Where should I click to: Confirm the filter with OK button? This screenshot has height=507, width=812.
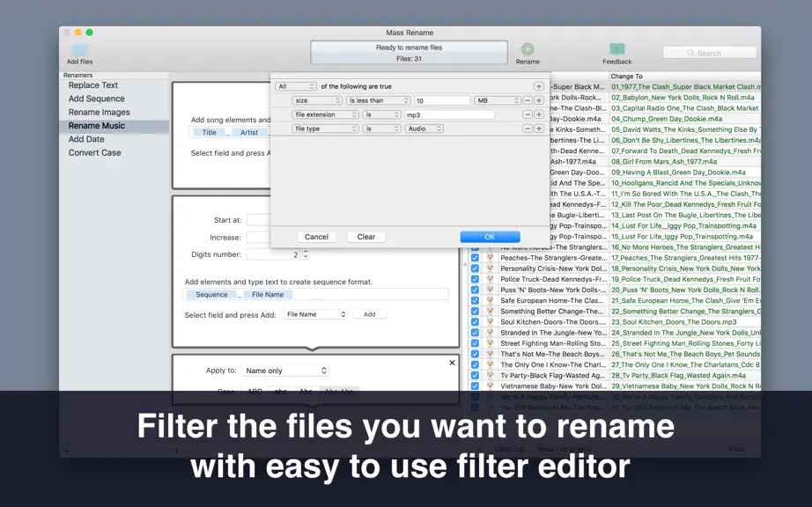490,237
